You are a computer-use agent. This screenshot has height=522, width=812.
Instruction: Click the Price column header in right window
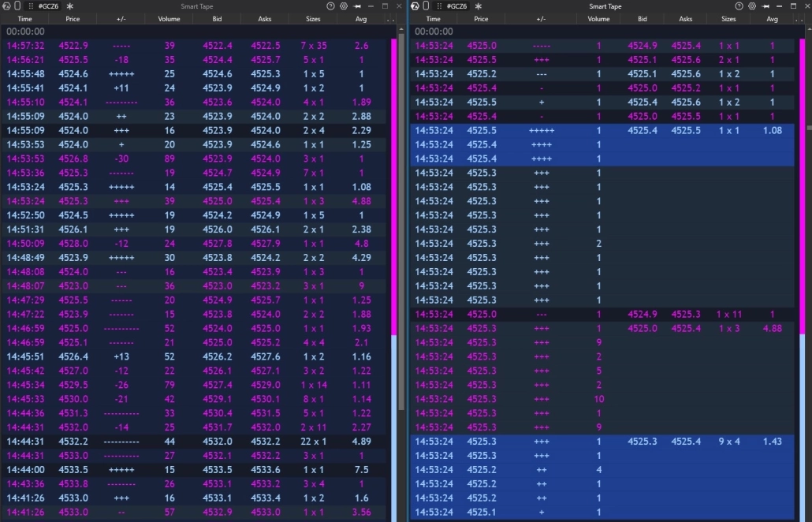[x=481, y=19]
